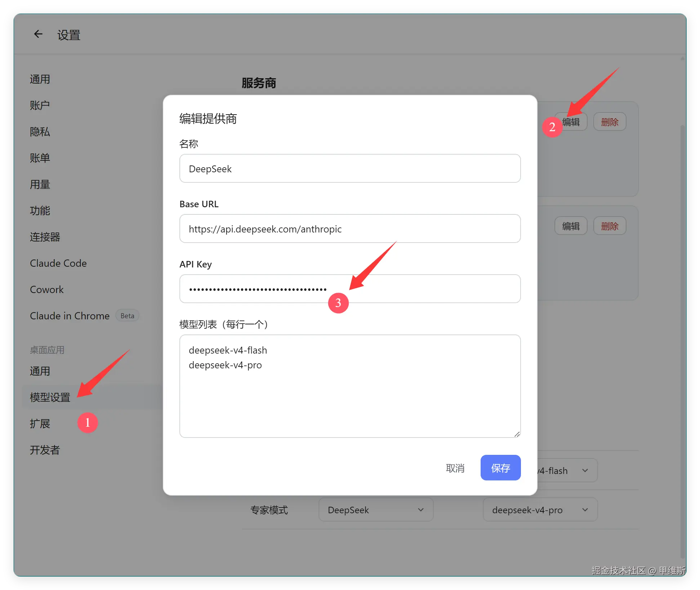Click the 名称 field containing DeepSeek

coord(350,169)
